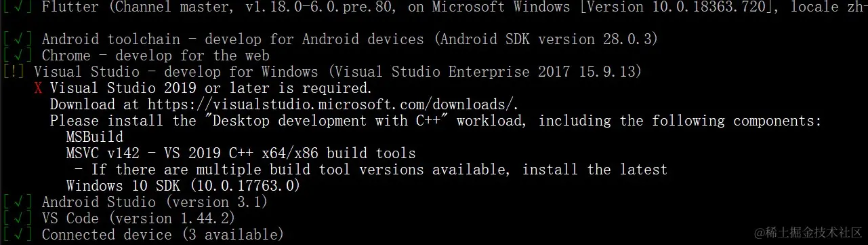Click the green checkmark beside Android toolchain
The height and width of the screenshot is (245, 868).
(18, 39)
